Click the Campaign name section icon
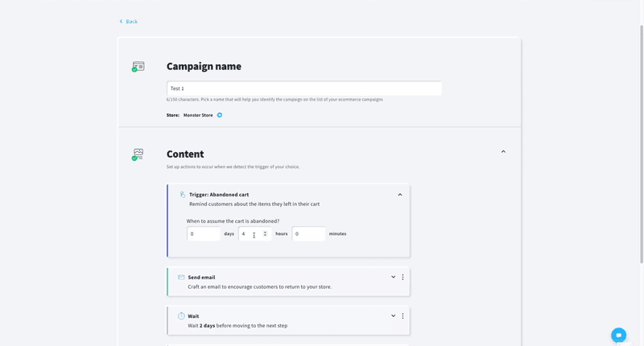Screen dimensions: 644x346 click(x=138, y=67)
